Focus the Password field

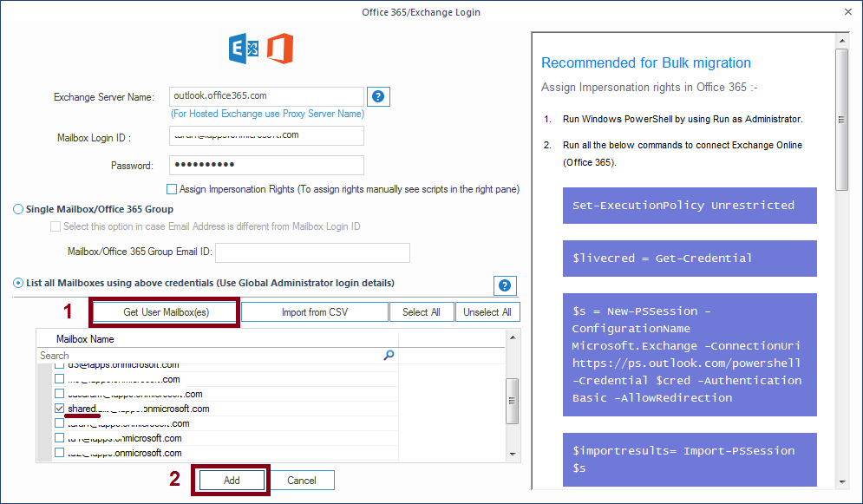coord(266,165)
